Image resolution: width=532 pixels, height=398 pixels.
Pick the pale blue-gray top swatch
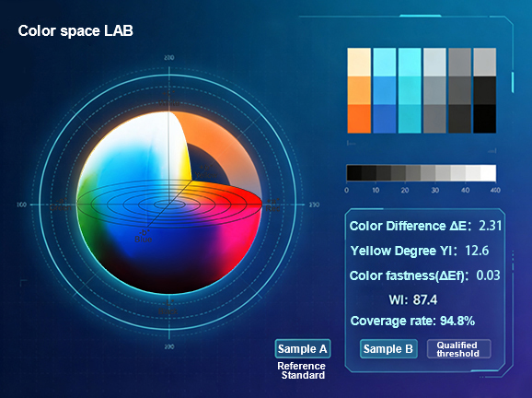pyautogui.click(x=434, y=62)
